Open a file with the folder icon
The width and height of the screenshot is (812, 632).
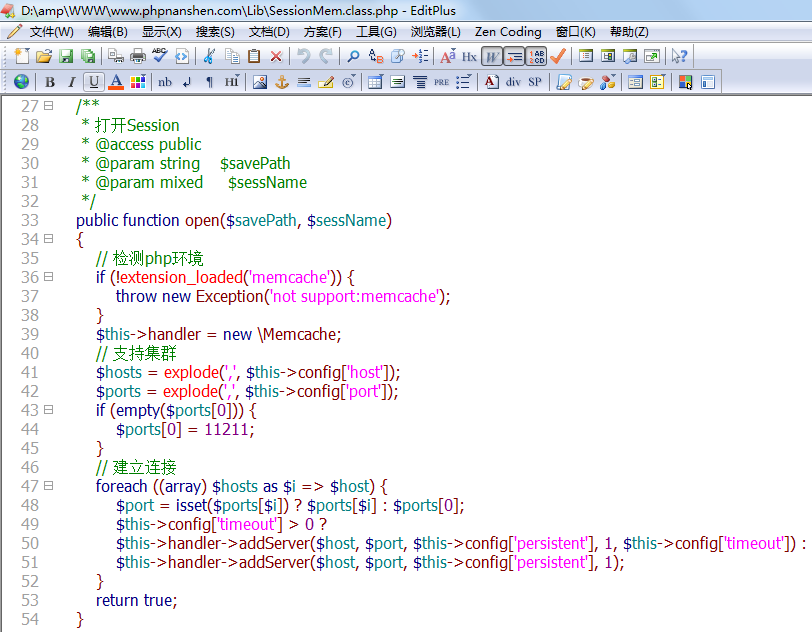(44, 56)
